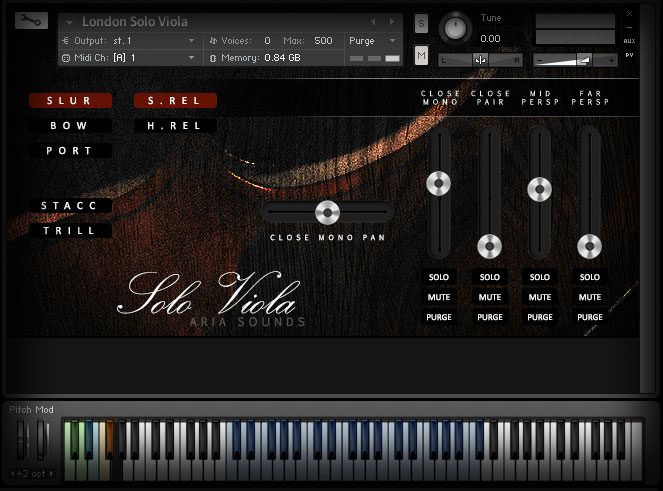Screen dimensions: 663x491
Task: Purge the Close Mono mic samples
Action: [438, 317]
